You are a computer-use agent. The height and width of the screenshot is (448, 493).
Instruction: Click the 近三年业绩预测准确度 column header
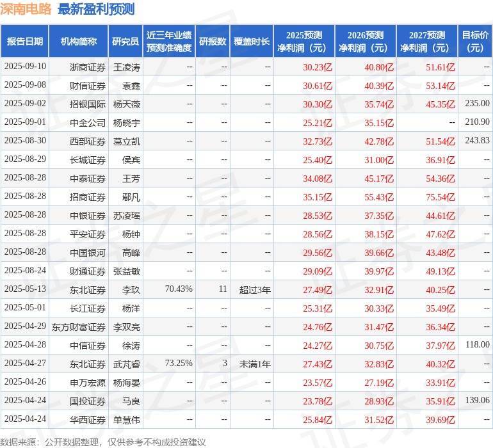pos(169,42)
